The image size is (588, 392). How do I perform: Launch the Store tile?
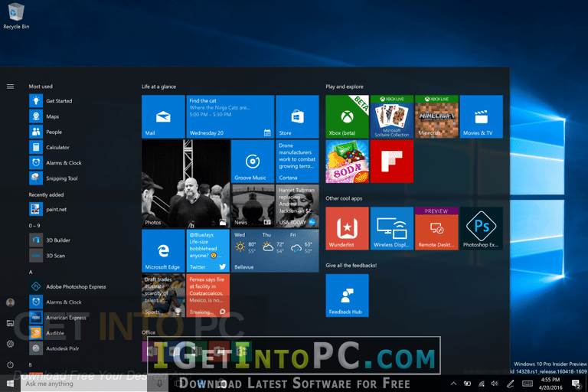click(x=297, y=116)
